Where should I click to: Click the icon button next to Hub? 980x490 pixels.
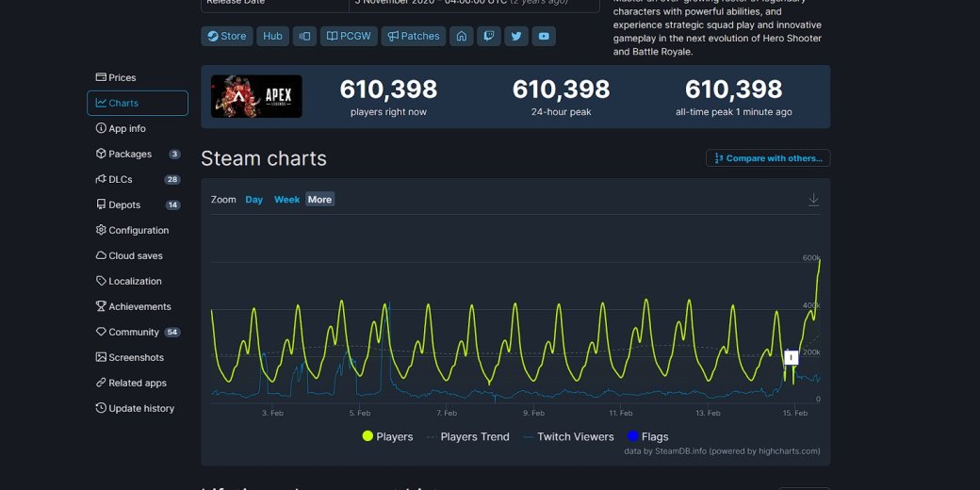[x=304, y=36]
